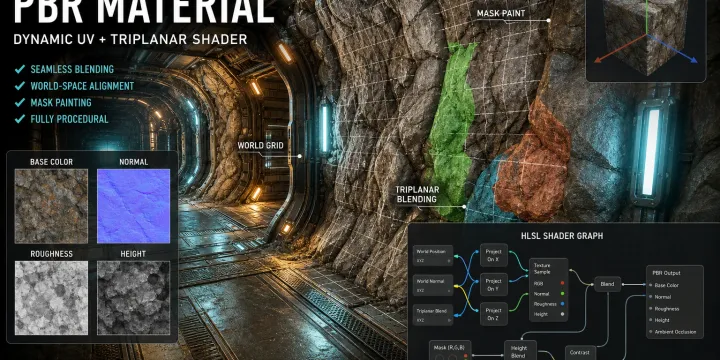720x360 pixels.
Task: Click the checkmark beside Mask Painting
Action: 20,102
